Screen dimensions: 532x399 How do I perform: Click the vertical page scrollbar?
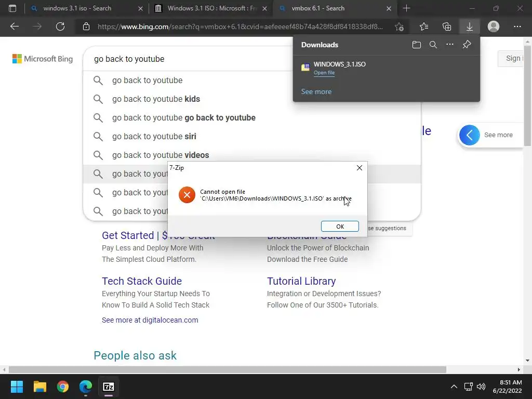tap(528, 95)
